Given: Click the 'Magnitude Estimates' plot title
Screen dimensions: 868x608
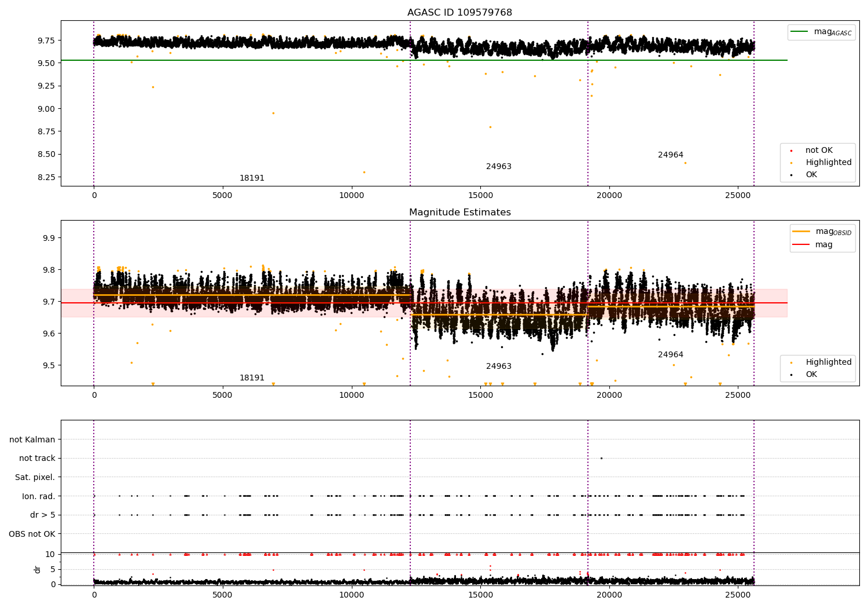Looking at the screenshot, I should coord(459,213).
